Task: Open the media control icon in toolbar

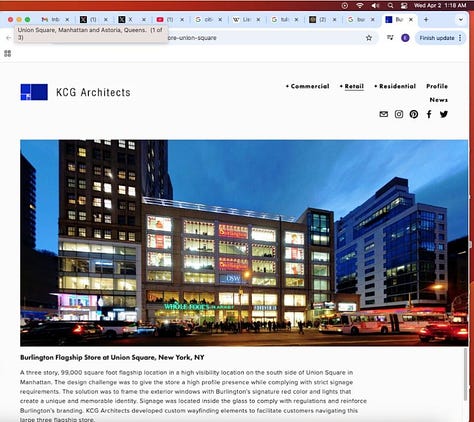Action: 390,38
